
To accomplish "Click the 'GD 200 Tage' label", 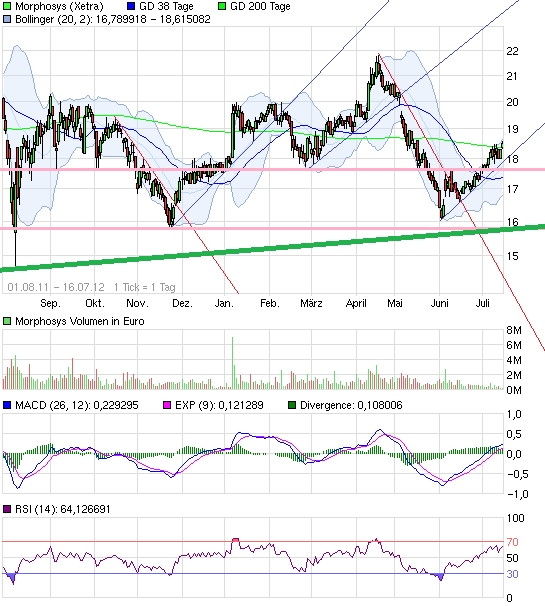I will coord(260,7).
